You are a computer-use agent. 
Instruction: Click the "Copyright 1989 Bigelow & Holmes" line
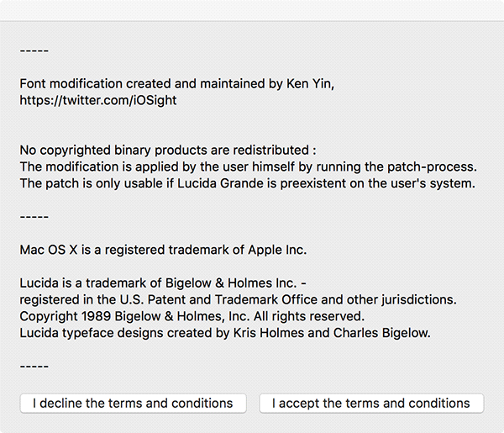192,316
